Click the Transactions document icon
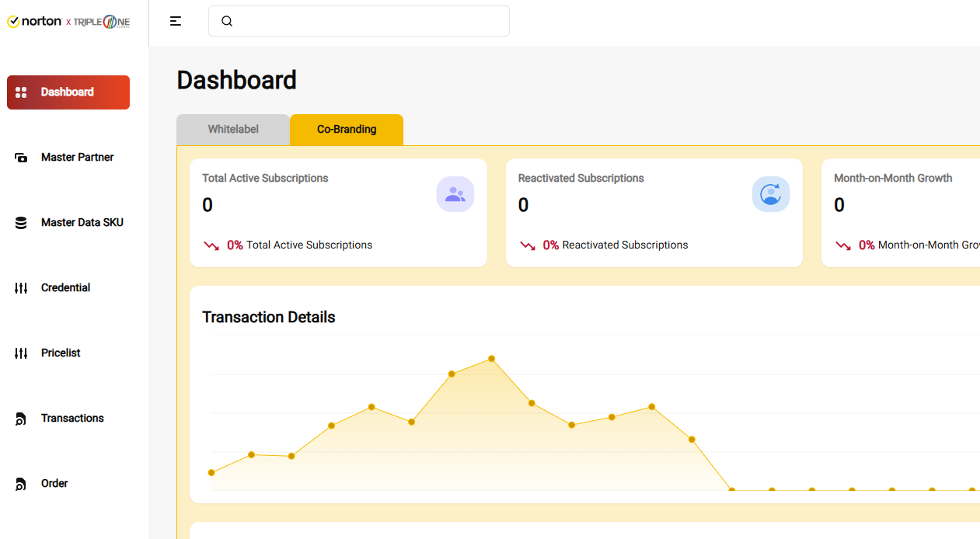 coord(22,419)
